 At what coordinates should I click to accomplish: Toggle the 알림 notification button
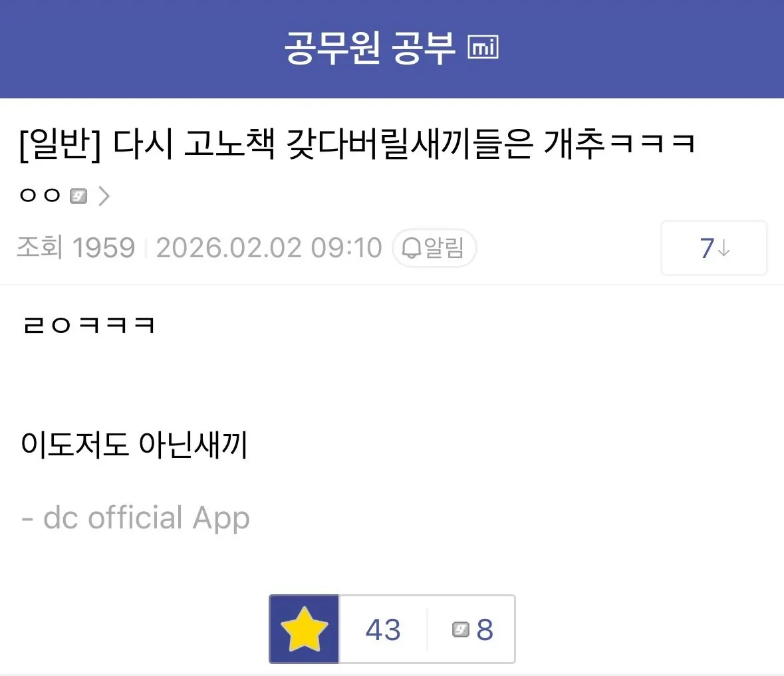click(x=434, y=248)
